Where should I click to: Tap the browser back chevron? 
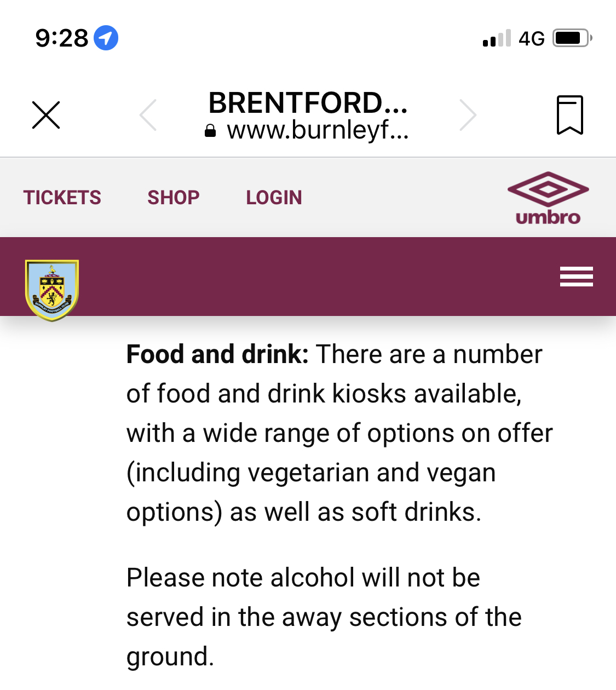coord(148,115)
